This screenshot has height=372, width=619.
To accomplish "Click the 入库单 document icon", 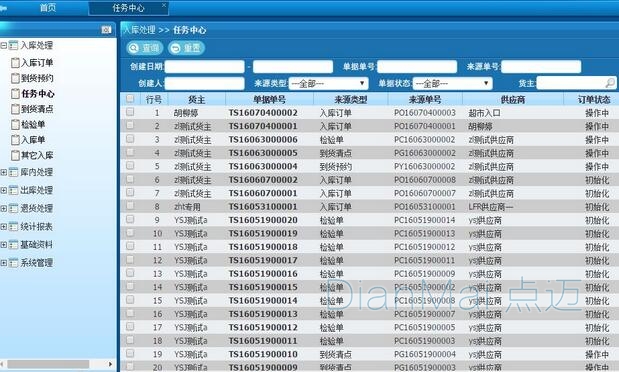I will (15, 140).
